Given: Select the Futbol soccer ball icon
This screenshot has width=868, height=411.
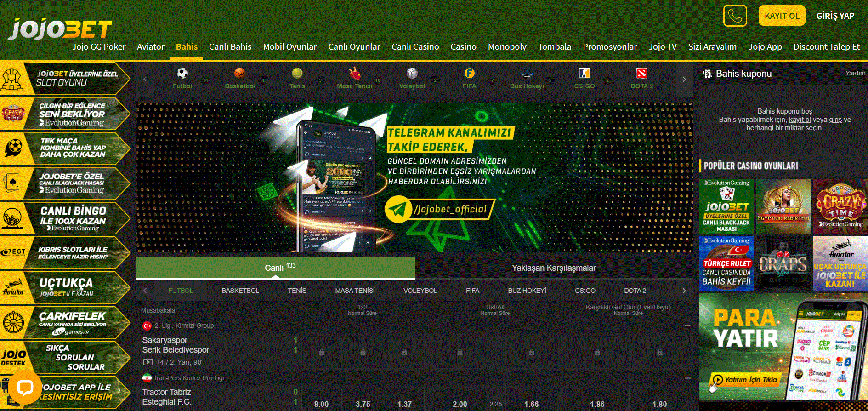Looking at the screenshot, I should click(182, 74).
